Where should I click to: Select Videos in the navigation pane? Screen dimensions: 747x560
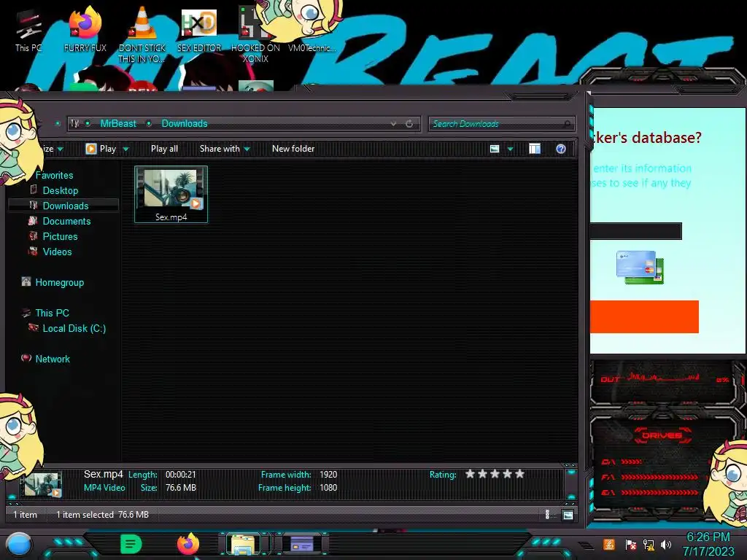point(57,252)
